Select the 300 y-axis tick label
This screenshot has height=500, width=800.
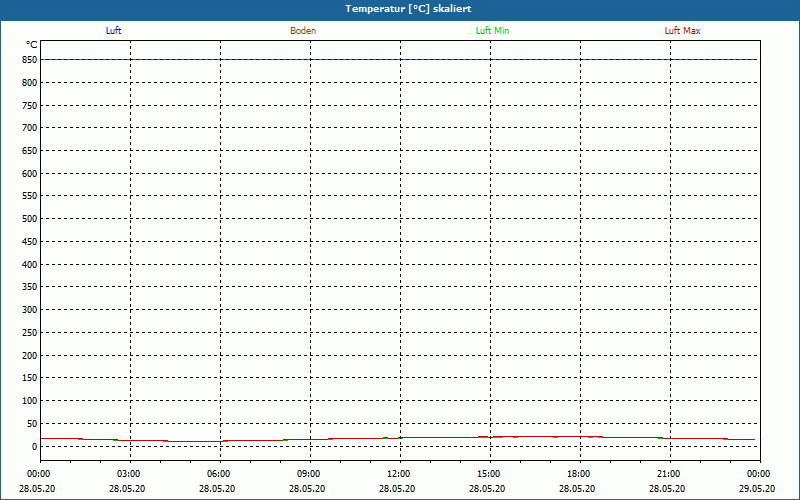(x=29, y=310)
